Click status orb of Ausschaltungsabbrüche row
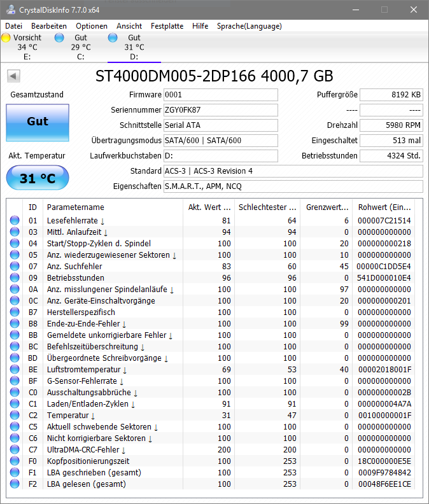The height and width of the screenshot is (504, 429). click(x=15, y=392)
